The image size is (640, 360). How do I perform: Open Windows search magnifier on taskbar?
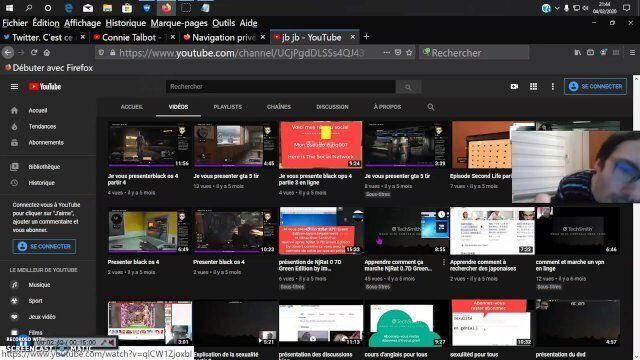coord(29,8)
